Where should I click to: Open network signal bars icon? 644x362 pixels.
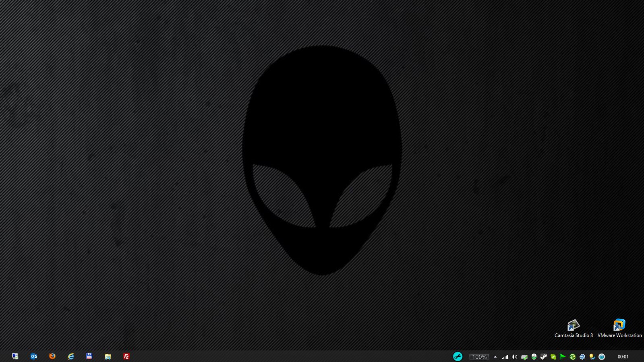(x=505, y=357)
